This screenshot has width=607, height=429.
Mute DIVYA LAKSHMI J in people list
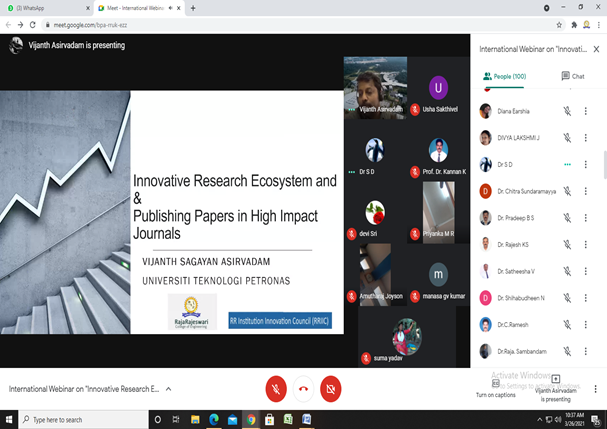(x=567, y=138)
